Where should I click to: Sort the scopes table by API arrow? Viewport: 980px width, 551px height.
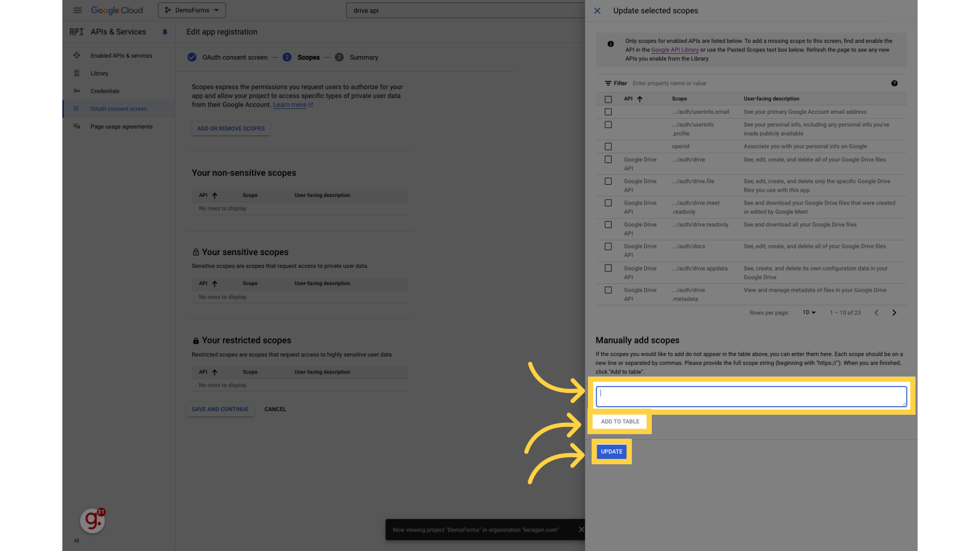[x=640, y=99]
